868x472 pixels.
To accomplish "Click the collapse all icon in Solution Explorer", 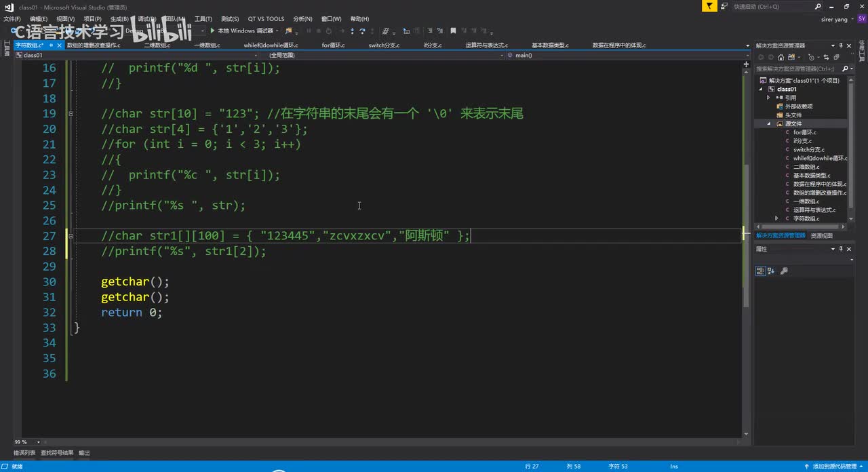I will 837,58.
